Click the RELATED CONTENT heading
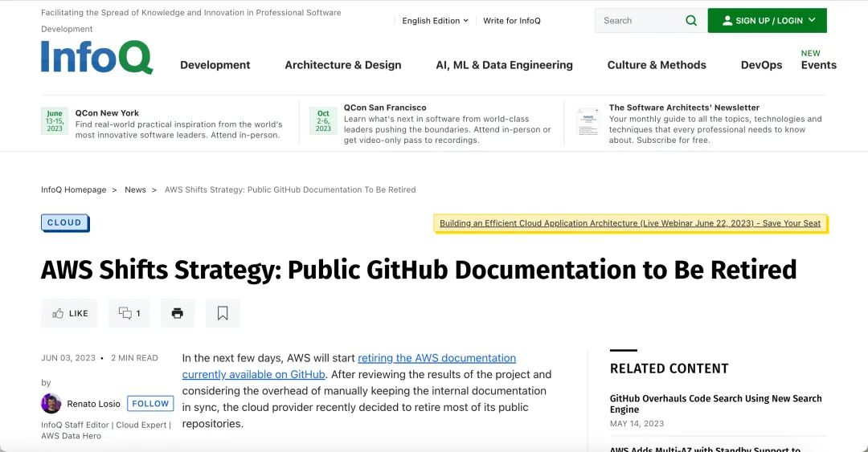 [x=669, y=369]
